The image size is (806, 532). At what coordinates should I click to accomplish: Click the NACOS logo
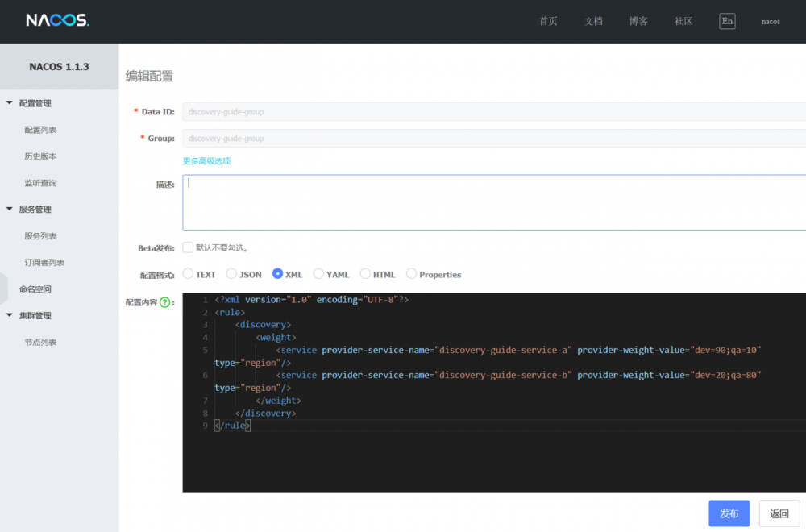(57, 20)
